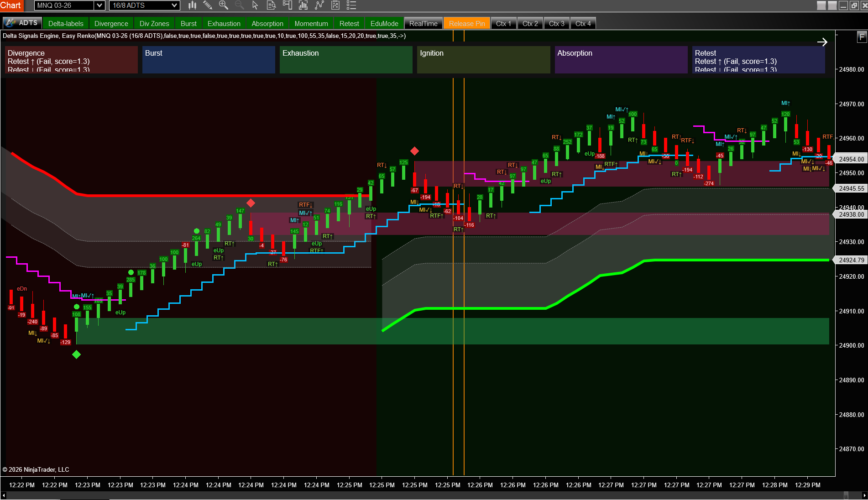Image resolution: width=868 pixels, height=500 pixels.
Task: Click the chart trader panel icon
Action: 287,5
